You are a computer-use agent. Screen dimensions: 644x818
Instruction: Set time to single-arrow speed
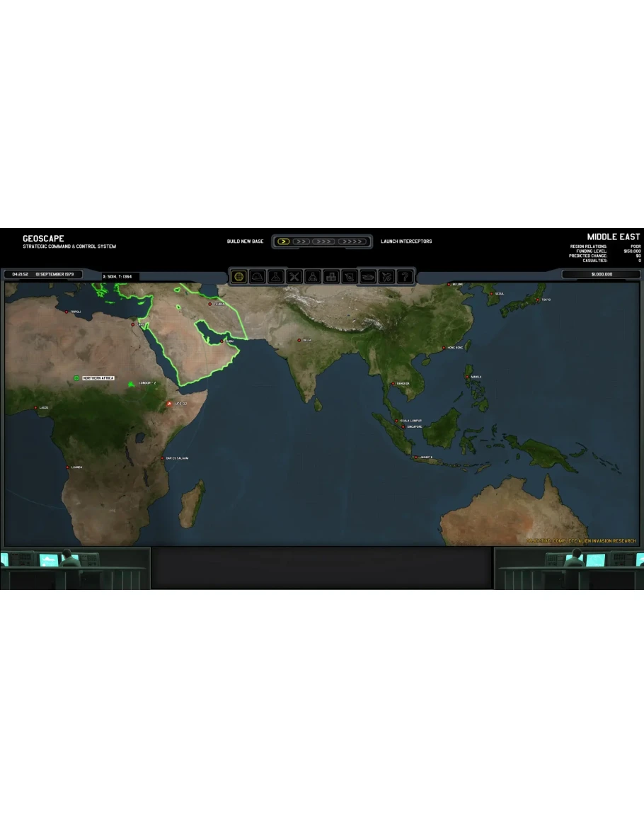pyautogui.click(x=283, y=242)
